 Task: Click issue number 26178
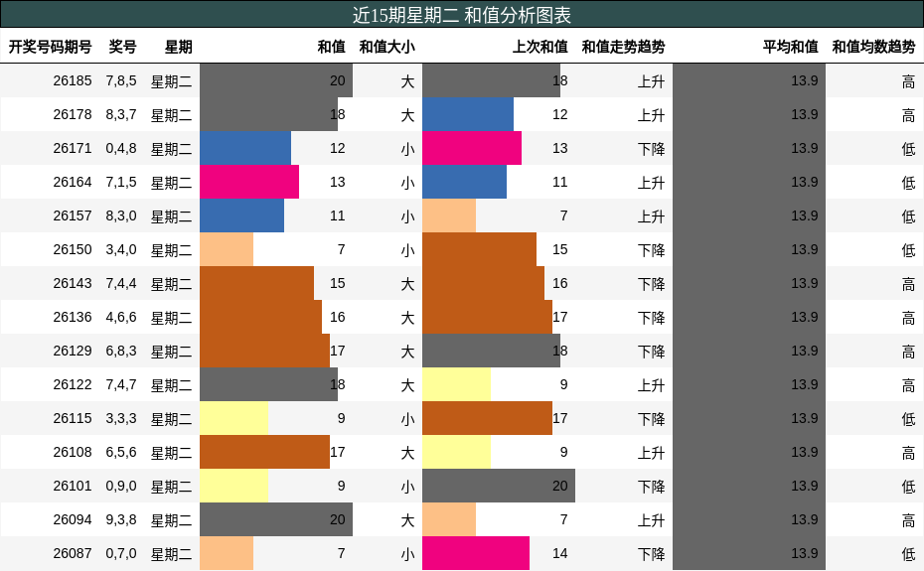click(73, 114)
